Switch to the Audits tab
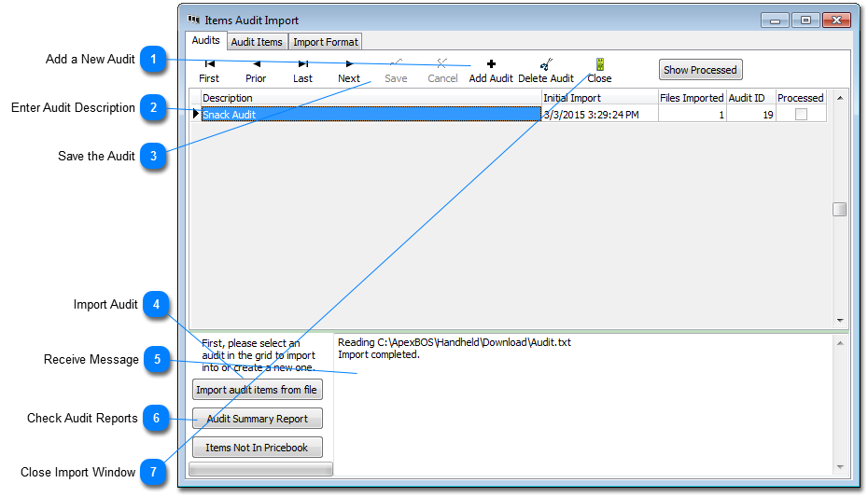The height and width of the screenshot is (497, 868). click(206, 40)
